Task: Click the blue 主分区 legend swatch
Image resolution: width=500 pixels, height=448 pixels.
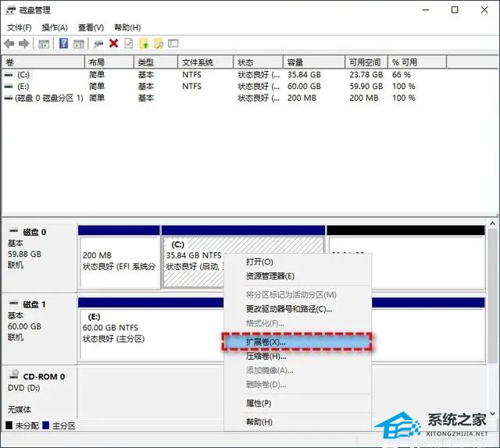Action: pyautogui.click(x=46, y=425)
